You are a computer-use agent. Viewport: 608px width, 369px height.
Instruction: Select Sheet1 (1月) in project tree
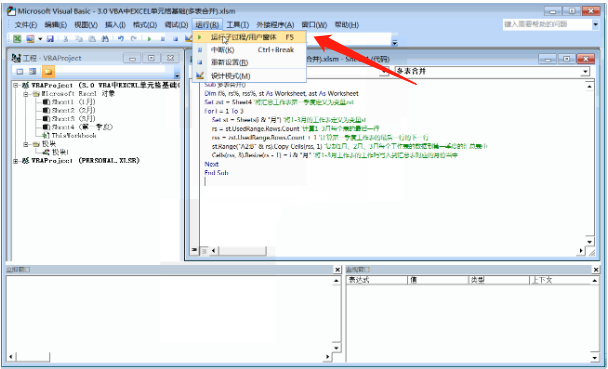pos(69,102)
